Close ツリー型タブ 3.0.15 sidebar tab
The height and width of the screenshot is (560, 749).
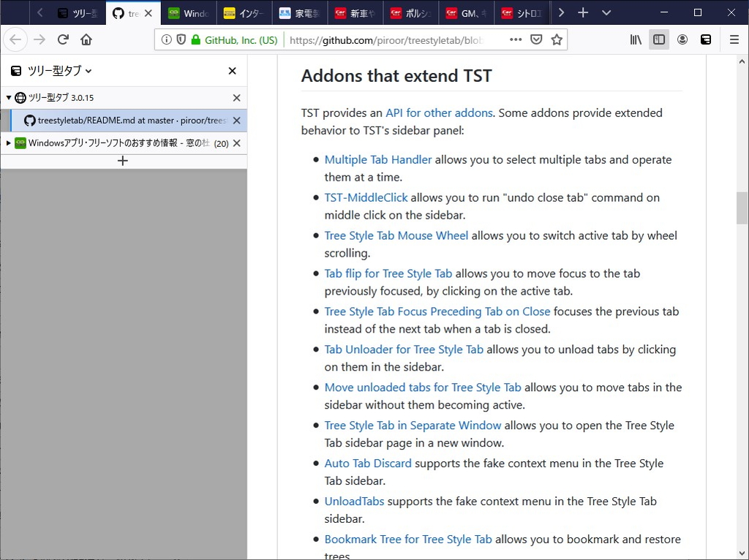(x=236, y=98)
